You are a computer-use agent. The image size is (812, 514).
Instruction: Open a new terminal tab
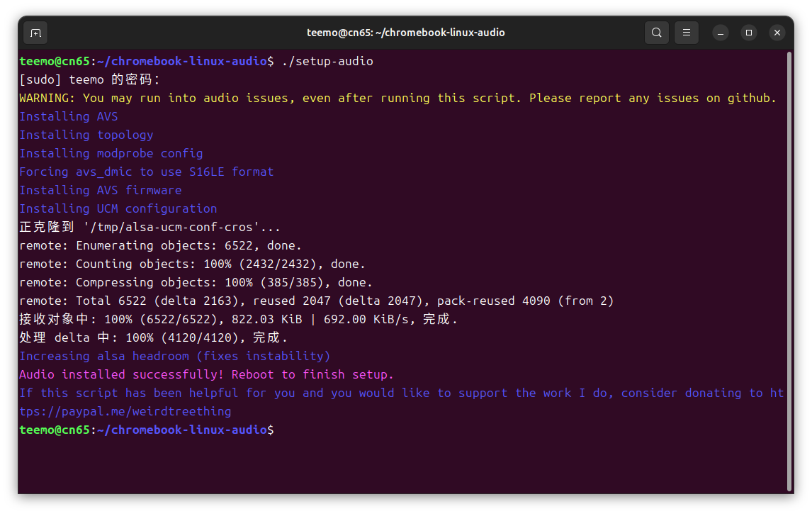click(35, 33)
